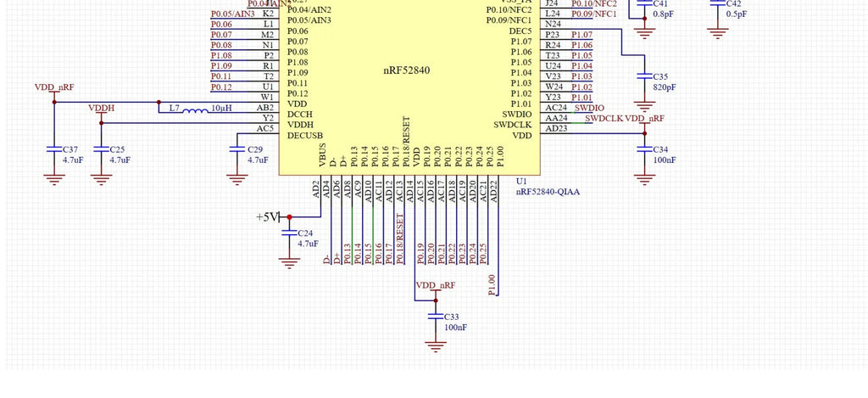The width and height of the screenshot is (868, 398).
Task: Click the L7 inductor designator
Action: click(x=175, y=108)
